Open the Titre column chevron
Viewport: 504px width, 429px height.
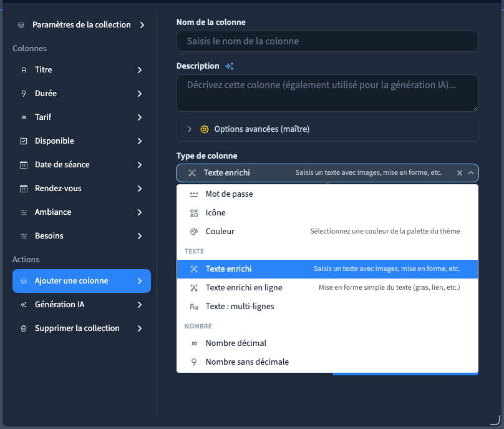tap(140, 70)
